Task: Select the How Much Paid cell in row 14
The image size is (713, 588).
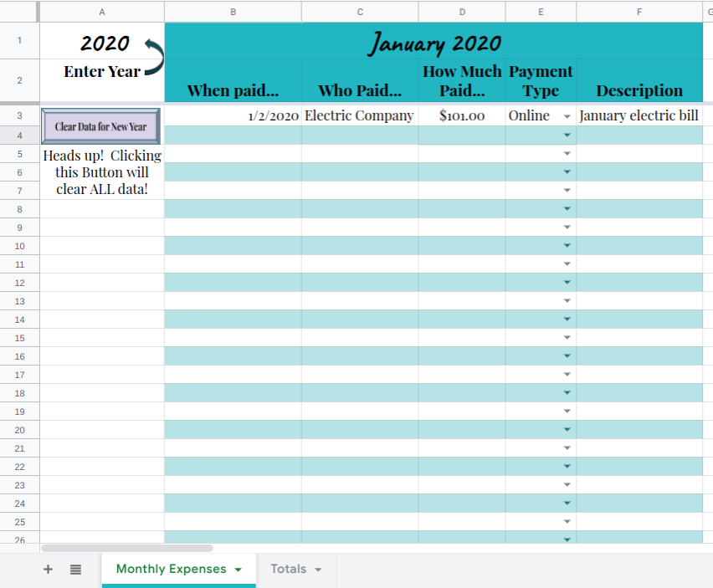Action: click(x=462, y=320)
